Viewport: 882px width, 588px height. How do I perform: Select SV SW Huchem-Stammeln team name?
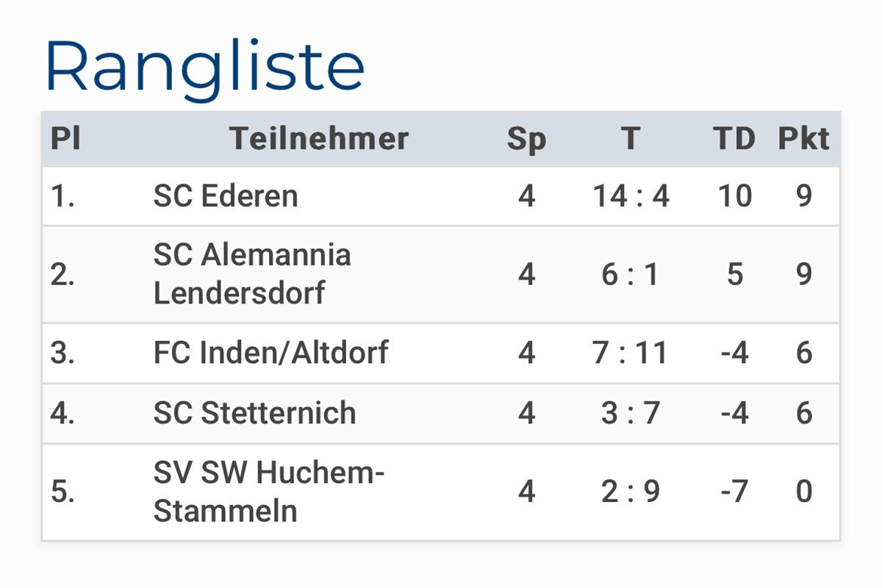coord(269,492)
